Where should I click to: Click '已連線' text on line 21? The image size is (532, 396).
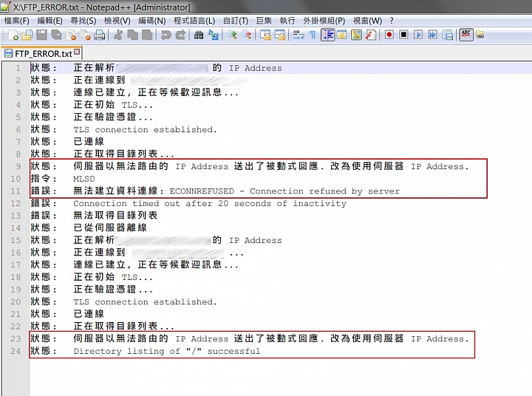coord(89,314)
